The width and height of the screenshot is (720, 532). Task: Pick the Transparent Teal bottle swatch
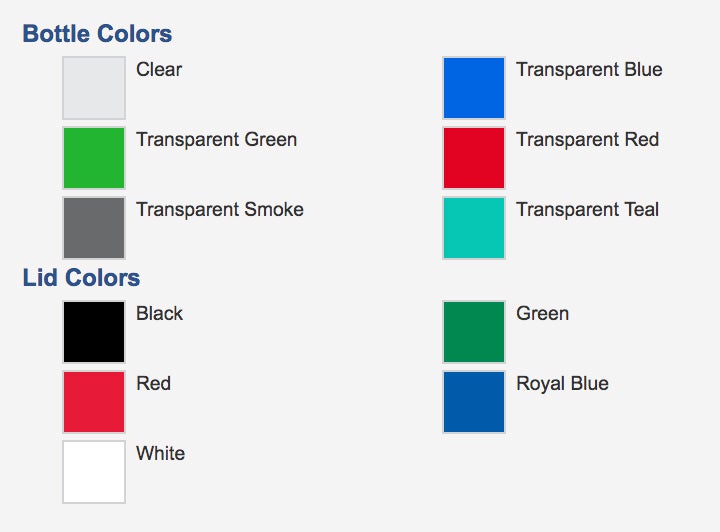coord(474,228)
